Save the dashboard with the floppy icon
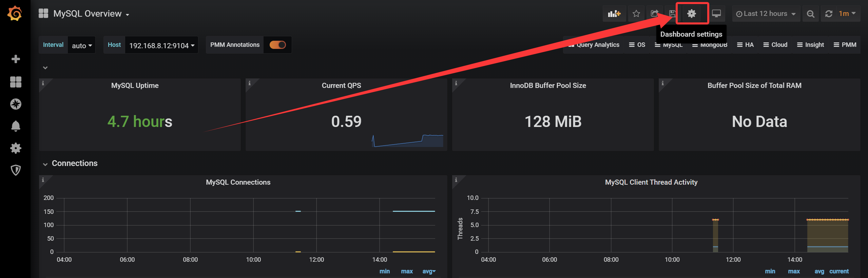The image size is (868, 278). (672, 14)
